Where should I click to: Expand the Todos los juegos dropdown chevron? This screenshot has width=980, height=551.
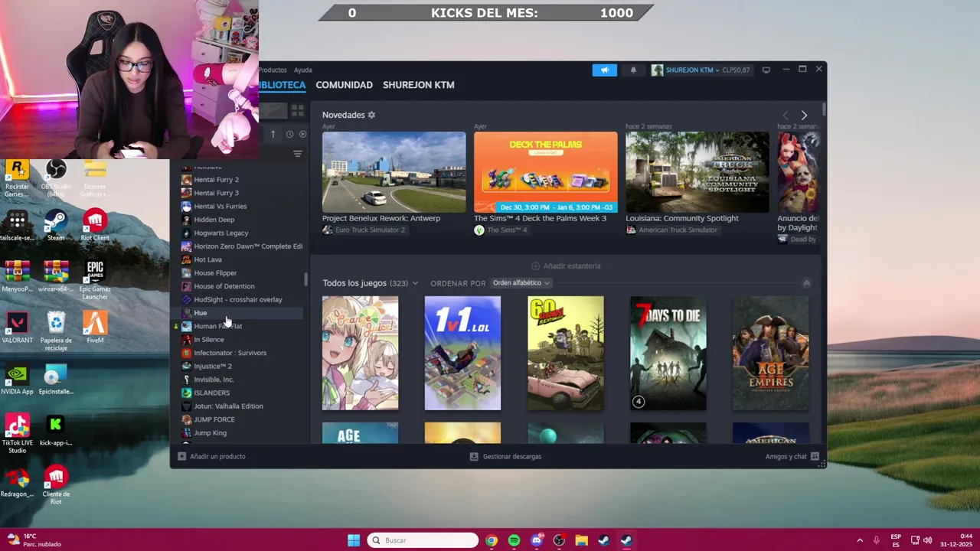click(415, 283)
